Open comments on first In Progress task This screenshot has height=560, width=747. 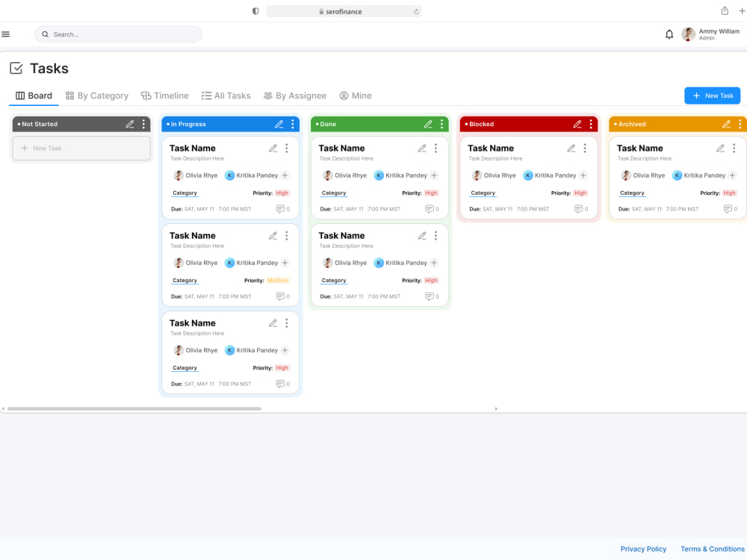pos(283,209)
